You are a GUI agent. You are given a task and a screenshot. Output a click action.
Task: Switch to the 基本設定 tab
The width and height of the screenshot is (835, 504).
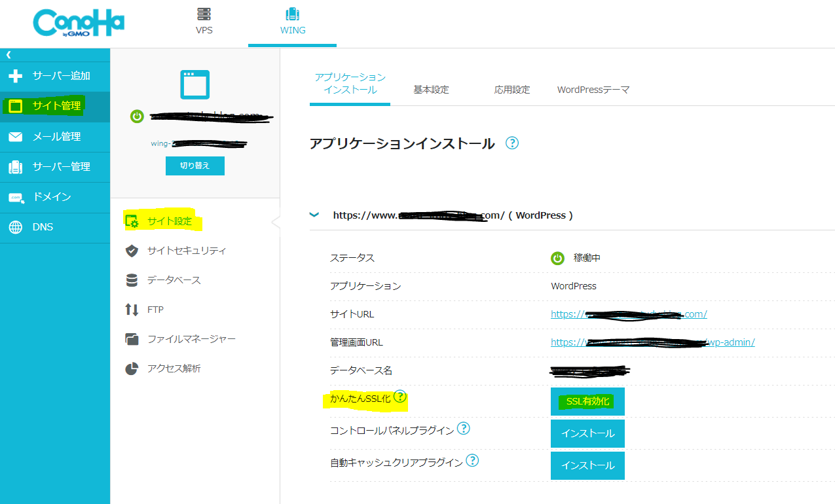pyautogui.click(x=431, y=90)
